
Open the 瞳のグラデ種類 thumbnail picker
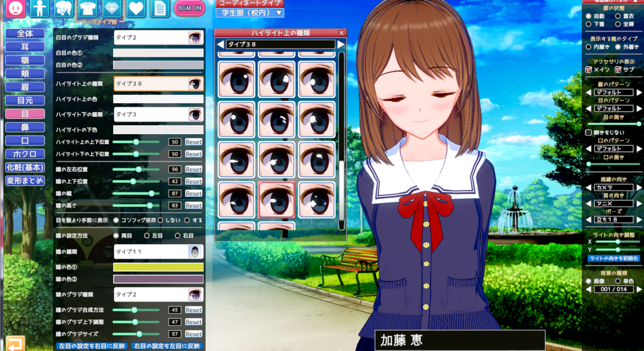coord(195,294)
